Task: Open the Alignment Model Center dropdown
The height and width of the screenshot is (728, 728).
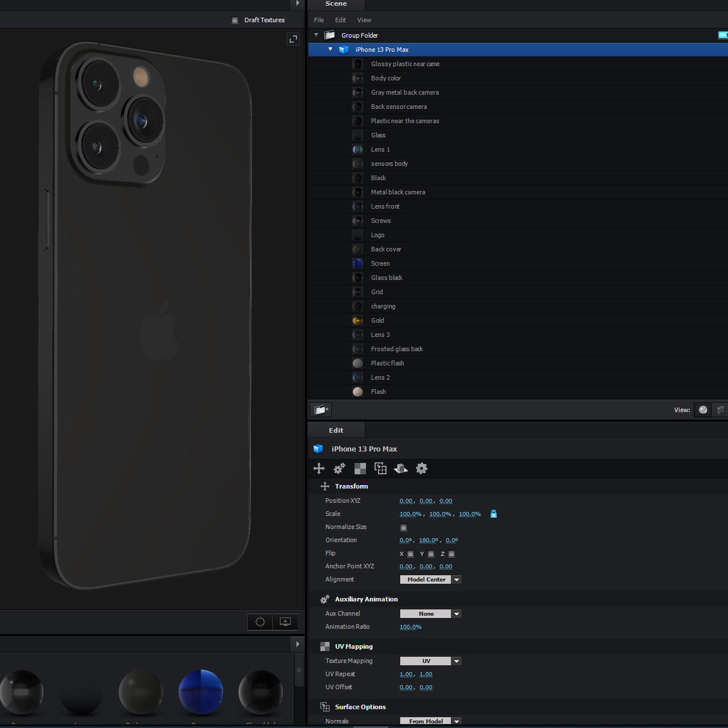Action: 430,579
